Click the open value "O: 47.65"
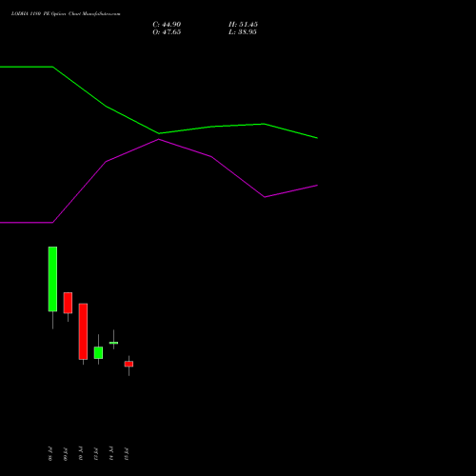The height and width of the screenshot is (476, 476). 167,32
